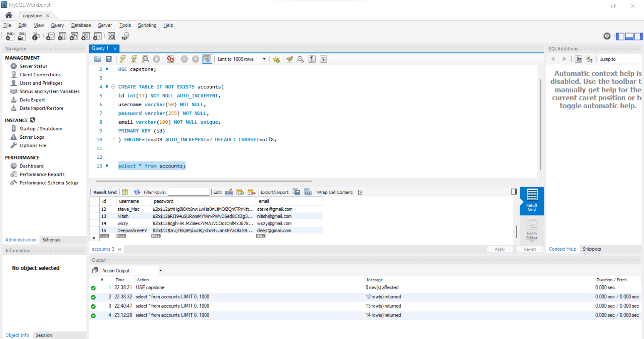Stop the query being executed

[x=157, y=59]
